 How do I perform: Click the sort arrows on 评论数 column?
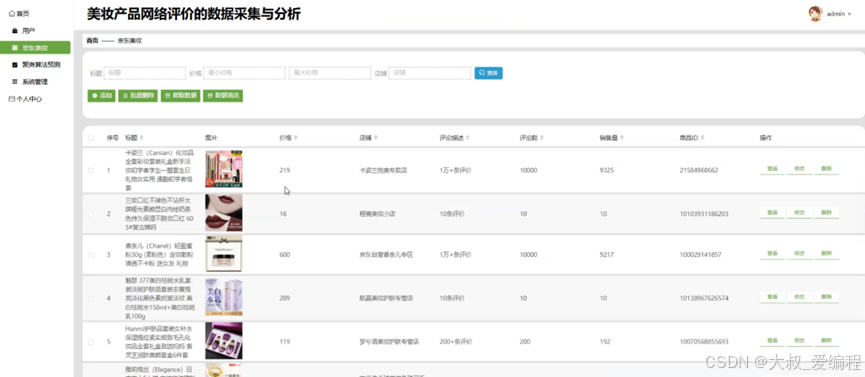coord(542,137)
